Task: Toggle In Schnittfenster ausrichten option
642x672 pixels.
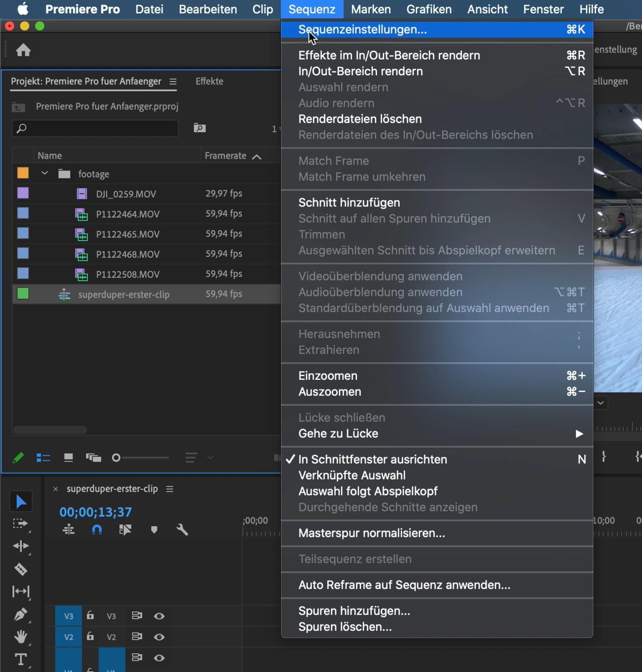Action: (372, 459)
